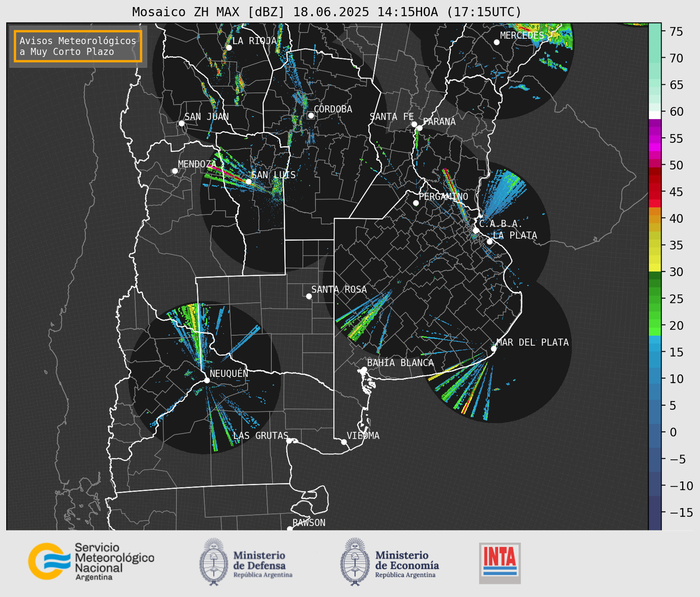Click the MAR DEL PLATA label text
The width and height of the screenshot is (700, 597).
pyautogui.click(x=532, y=343)
